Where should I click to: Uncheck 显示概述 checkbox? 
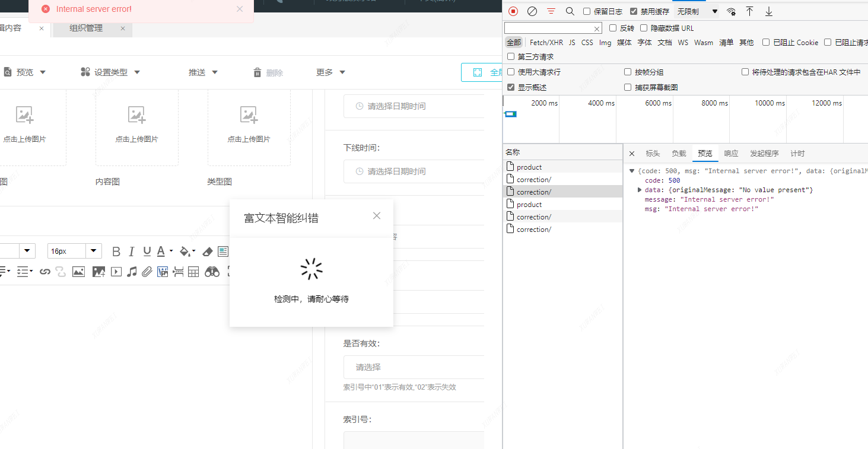(x=511, y=87)
